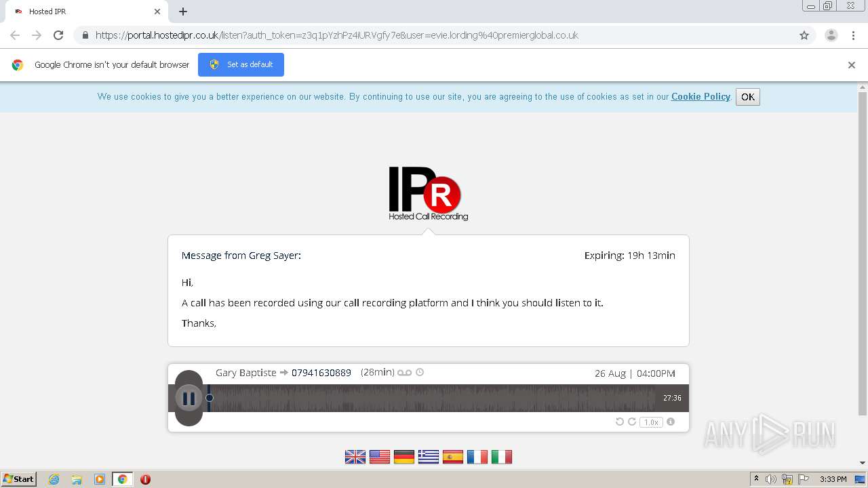Go forward to the next page
The height and width of the screenshot is (488, 868).
pos(37,35)
